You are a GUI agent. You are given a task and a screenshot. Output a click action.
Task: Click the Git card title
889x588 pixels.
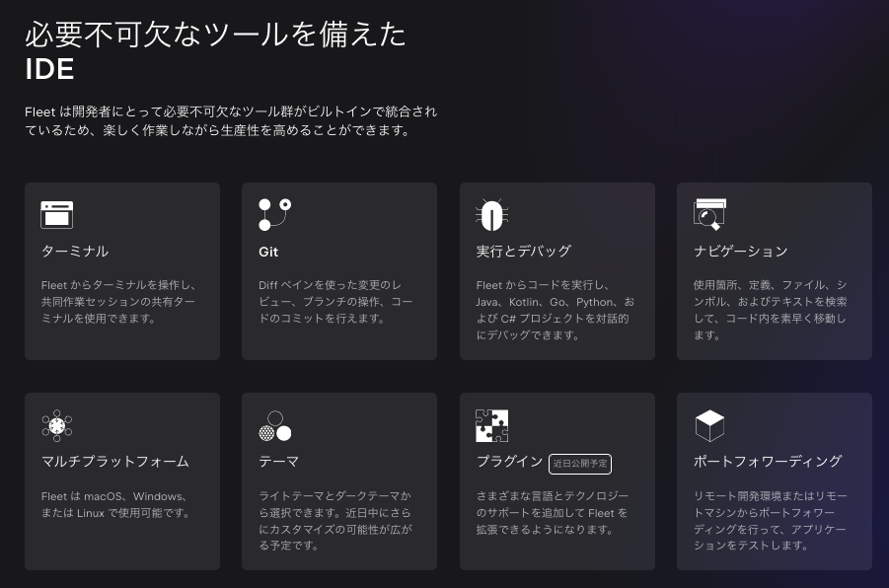point(268,252)
